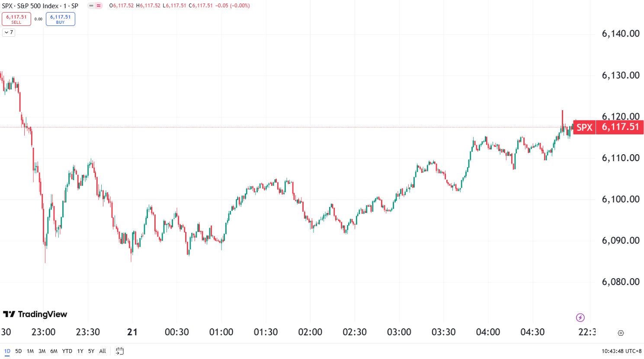Click the approximate value tilde icon
Screen dimensions: 644x359
click(x=99, y=6)
